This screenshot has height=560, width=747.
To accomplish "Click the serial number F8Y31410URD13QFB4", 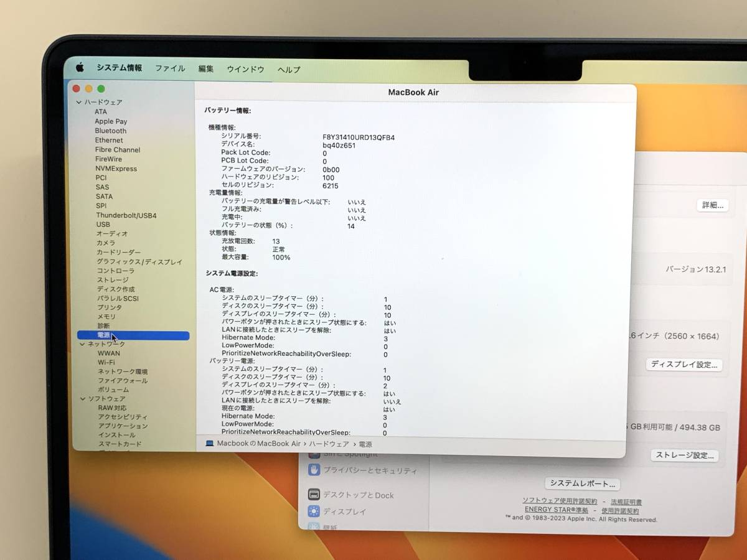I will pyautogui.click(x=359, y=138).
